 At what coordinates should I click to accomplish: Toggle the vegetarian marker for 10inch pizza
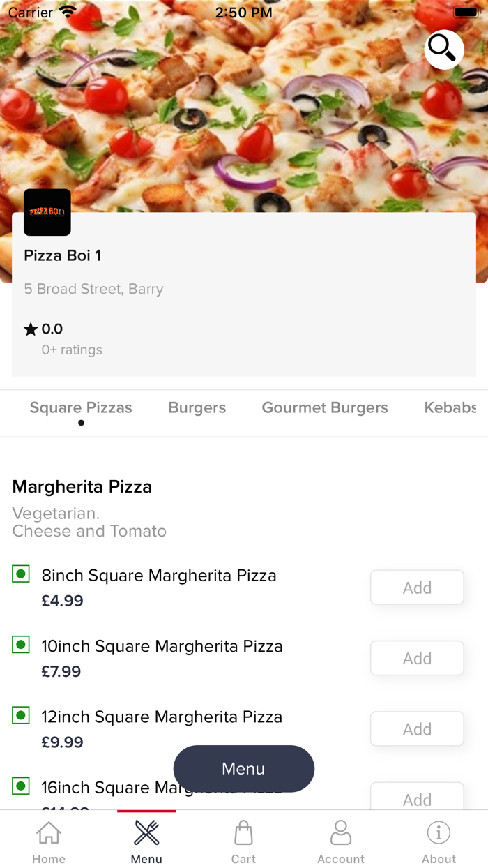pyautogui.click(x=20, y=645)
